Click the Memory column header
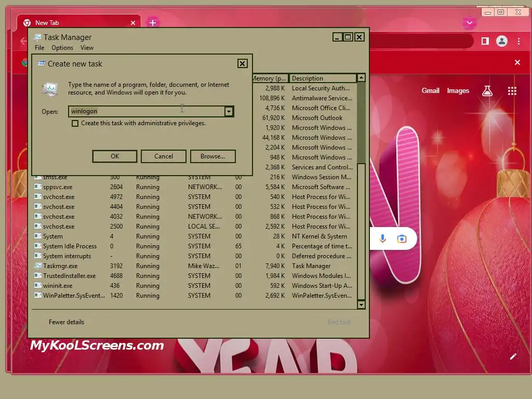Screen dimensions: 532x399 270,78
